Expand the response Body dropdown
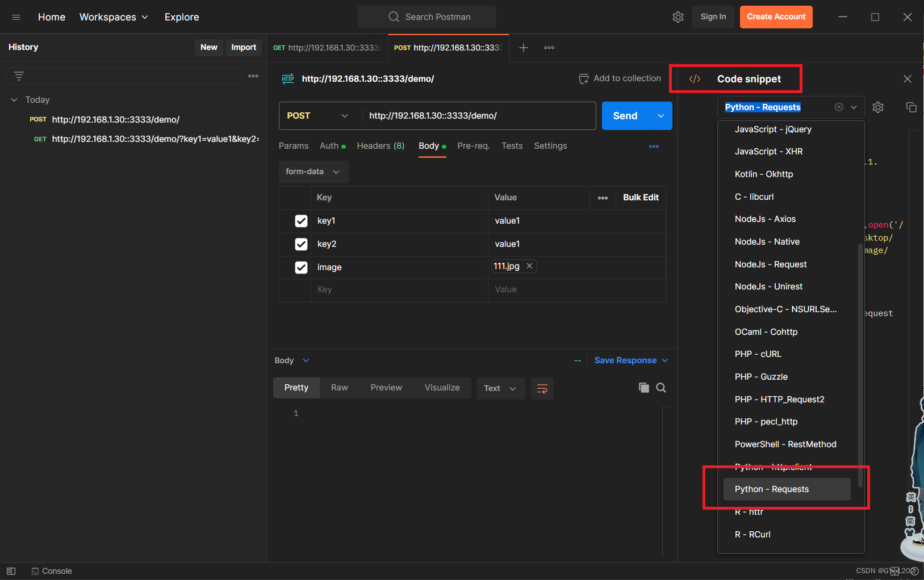 [x=292, y=361]
